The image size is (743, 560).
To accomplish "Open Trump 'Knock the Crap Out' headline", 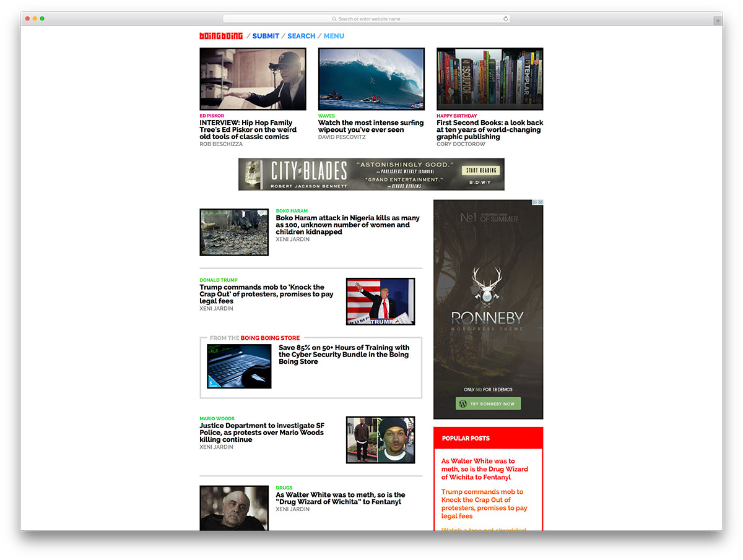I will coord(266,294).
